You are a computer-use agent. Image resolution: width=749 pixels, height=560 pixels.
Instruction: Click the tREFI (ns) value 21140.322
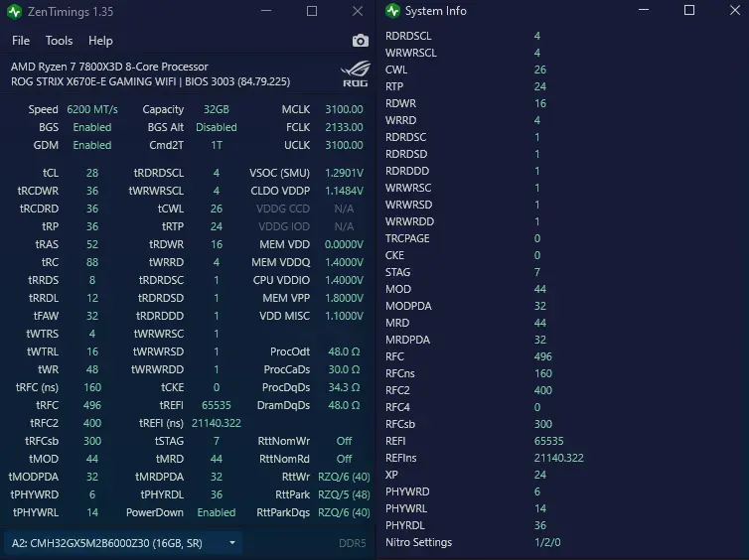pos(217,423)
